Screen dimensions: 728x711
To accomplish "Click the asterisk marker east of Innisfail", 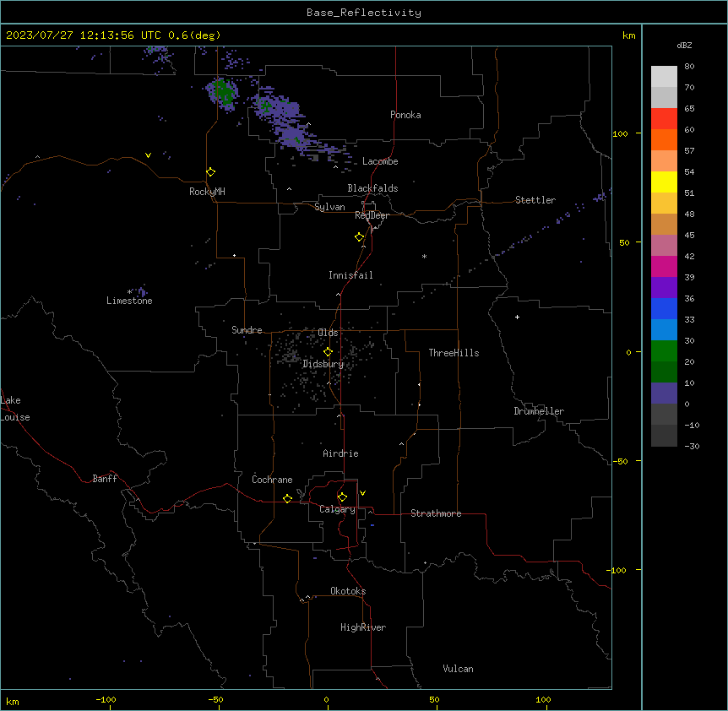I will [424, 257].
